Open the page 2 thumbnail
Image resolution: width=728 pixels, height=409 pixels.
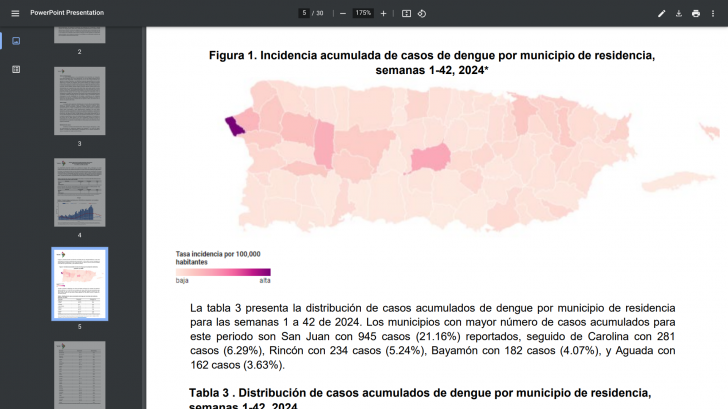(79, 37)
